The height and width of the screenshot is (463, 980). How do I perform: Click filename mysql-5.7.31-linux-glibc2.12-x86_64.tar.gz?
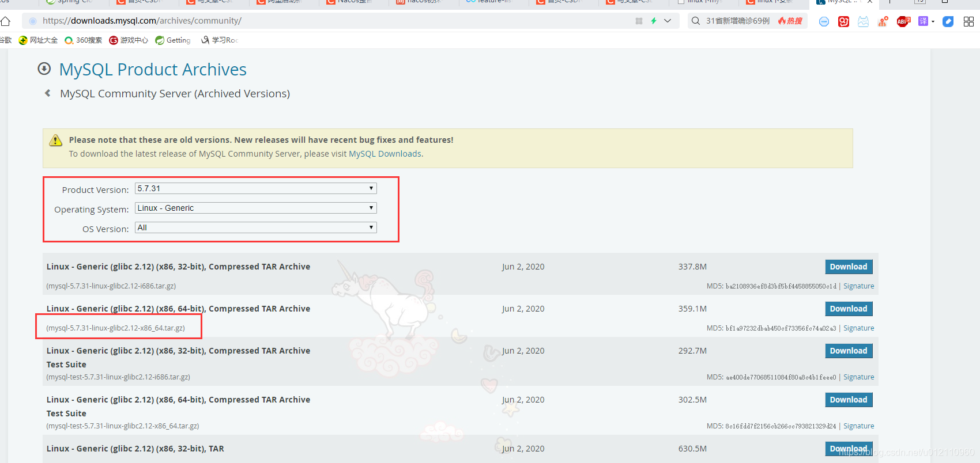[115, 328]
